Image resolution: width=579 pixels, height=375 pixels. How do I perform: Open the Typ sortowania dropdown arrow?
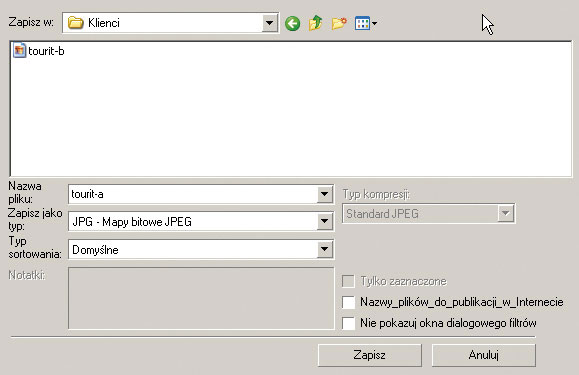coord(324,249)
